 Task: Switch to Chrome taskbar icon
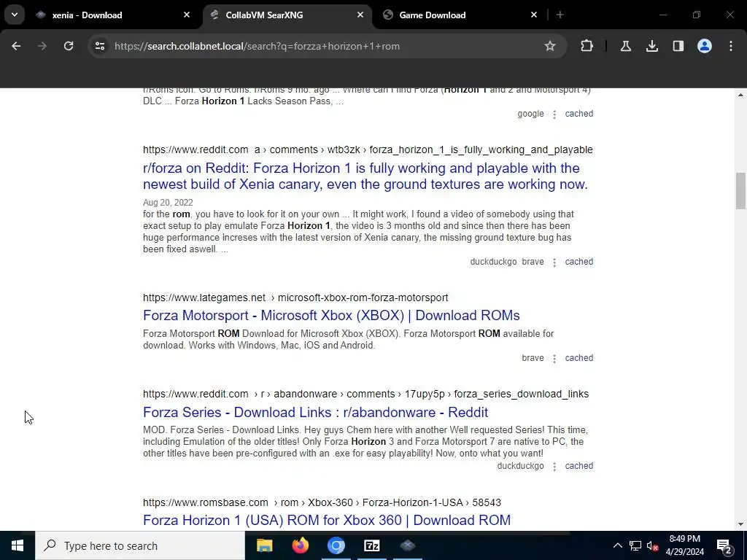point(336,545)
